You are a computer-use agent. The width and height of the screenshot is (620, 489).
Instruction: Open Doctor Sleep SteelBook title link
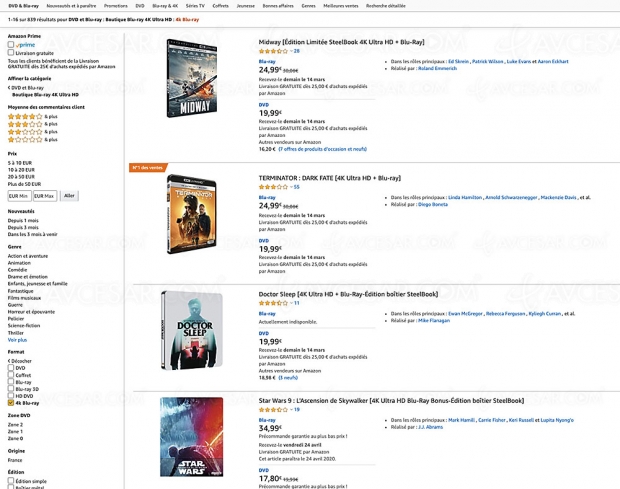348,294
